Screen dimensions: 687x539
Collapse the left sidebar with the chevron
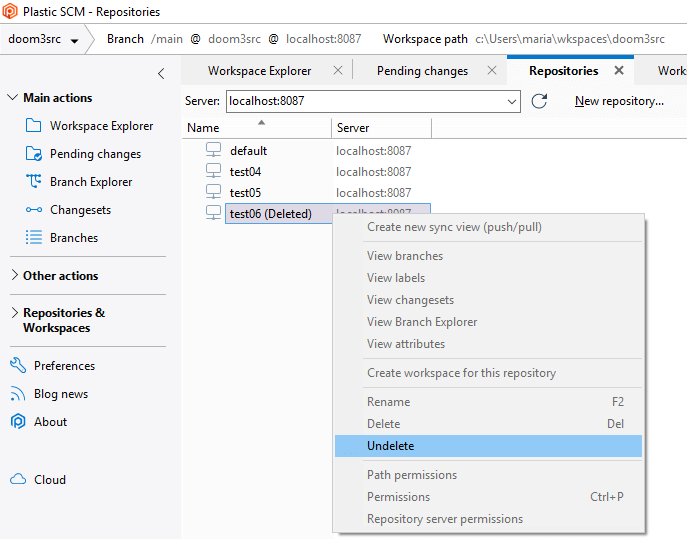click(x=161, y=74)
